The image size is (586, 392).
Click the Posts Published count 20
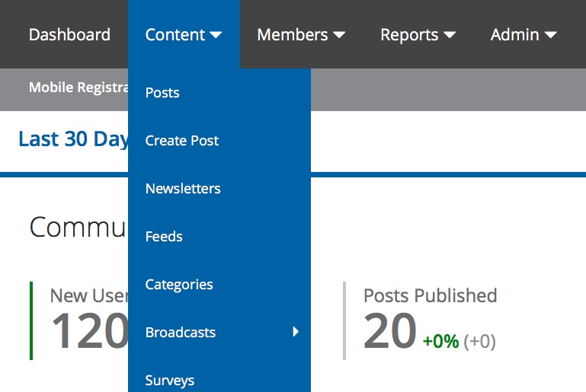coord(390,331)
